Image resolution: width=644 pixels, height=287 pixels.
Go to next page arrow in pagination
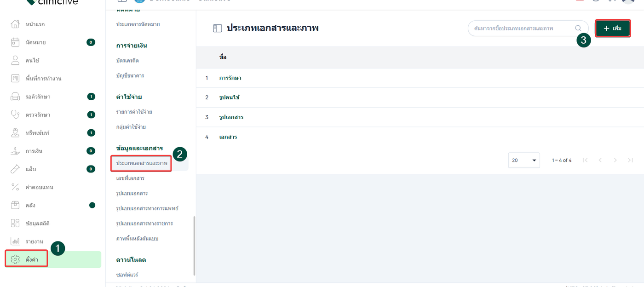tap(615, 160)
